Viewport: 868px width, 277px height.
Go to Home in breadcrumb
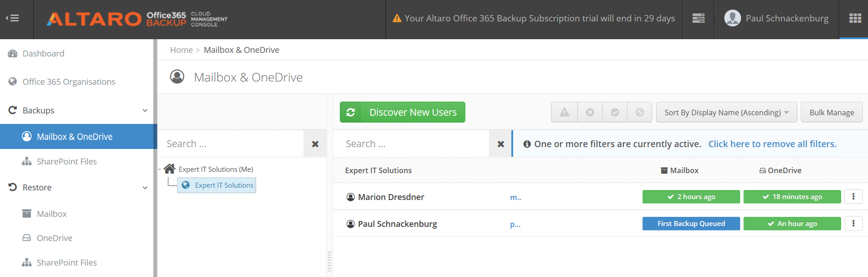(x=182, y=50)
